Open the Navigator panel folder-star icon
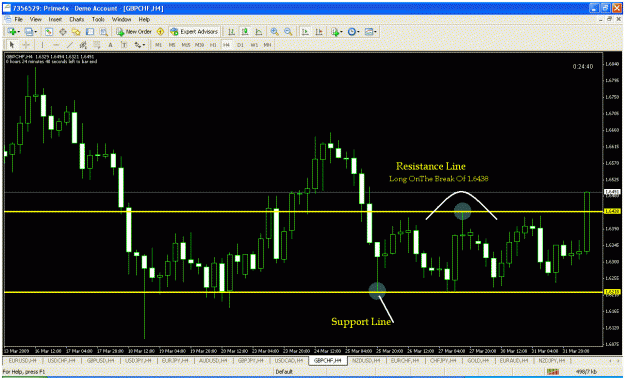The width and height of the screenshot is (625, 378). coord(76,32)
